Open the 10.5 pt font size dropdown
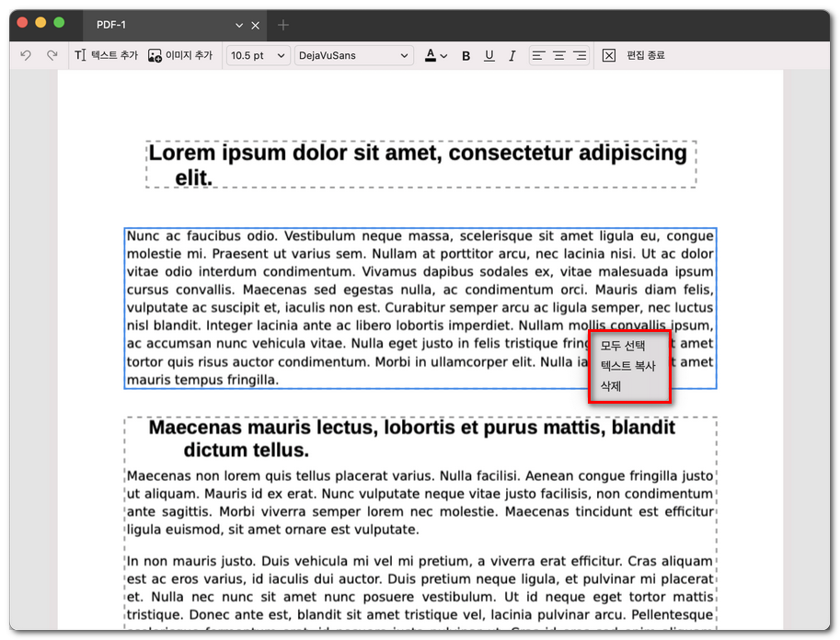This screenshot has width=840, height=640. [258, 56]
